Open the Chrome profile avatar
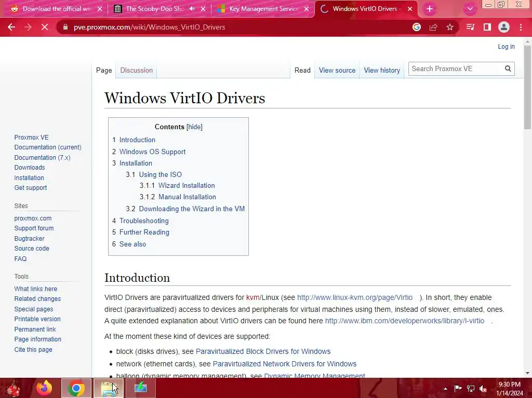Image resolution: width=532 pixels, height=398 pixels. pos(504,27)
